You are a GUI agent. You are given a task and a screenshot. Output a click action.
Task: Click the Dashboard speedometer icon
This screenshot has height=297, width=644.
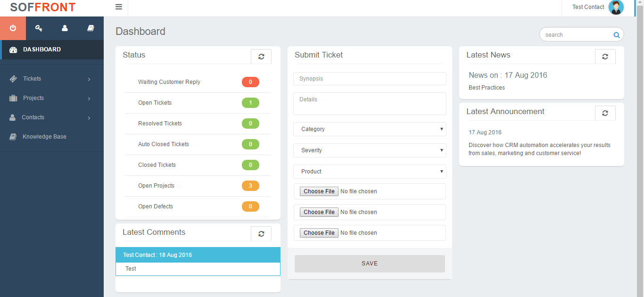[x=13, y=49]
